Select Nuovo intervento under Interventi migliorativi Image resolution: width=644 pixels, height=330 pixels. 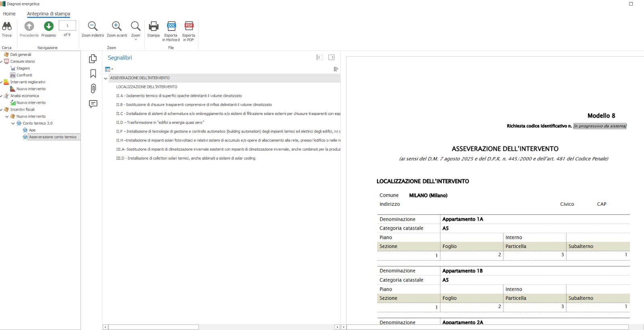pyautogui.click(x=31, y=89)
